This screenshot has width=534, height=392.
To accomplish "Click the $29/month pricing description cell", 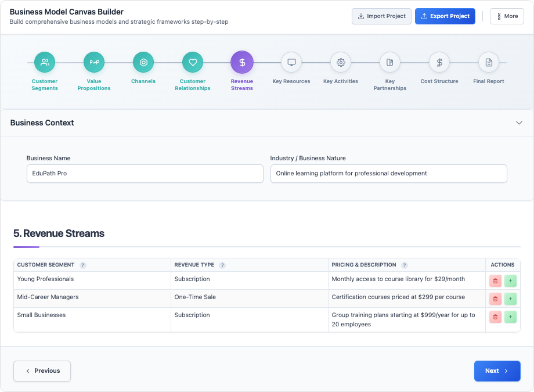I will (407, 280).
